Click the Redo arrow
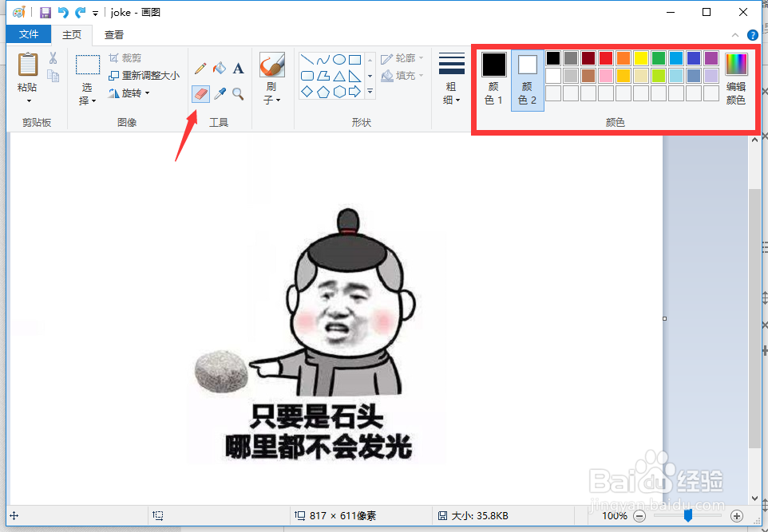The width and height of the screenshot is (768, 532). [80, 12]
